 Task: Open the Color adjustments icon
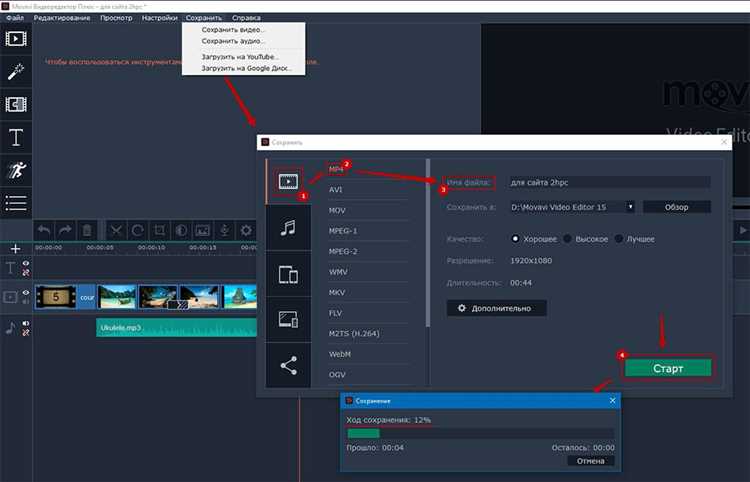(x=181, y=230)
